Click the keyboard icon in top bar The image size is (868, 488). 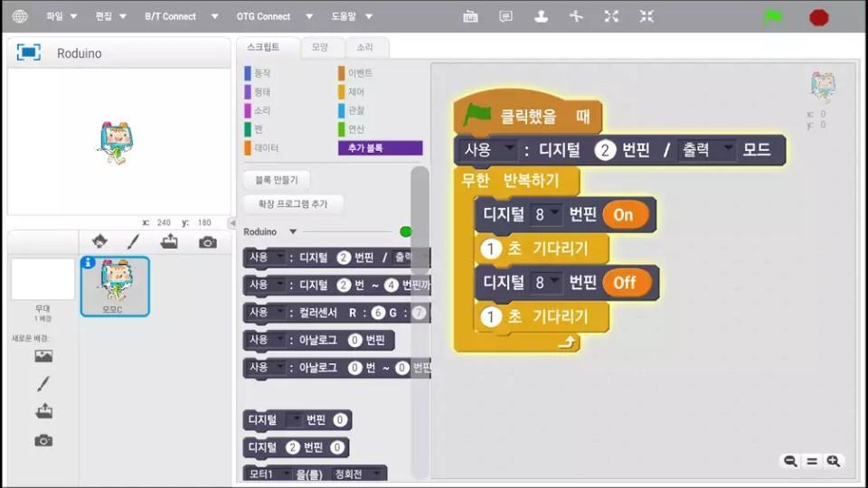470,16
